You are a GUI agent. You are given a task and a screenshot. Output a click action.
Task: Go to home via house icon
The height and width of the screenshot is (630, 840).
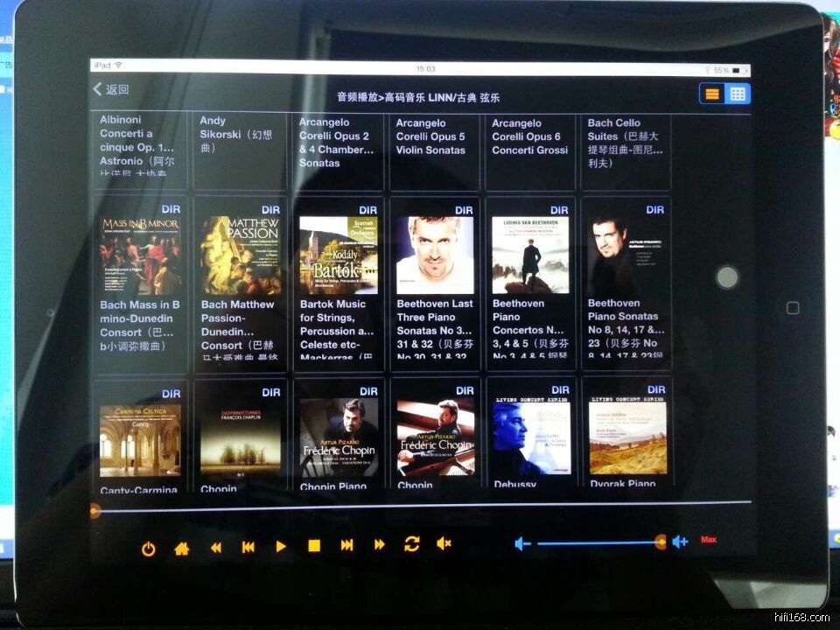181,549
